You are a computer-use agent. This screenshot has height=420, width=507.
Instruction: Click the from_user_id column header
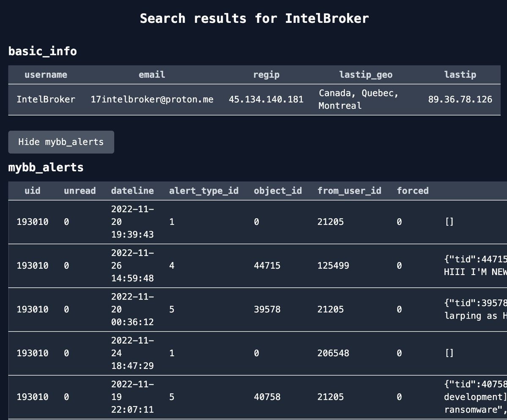[x=349, y=191]
